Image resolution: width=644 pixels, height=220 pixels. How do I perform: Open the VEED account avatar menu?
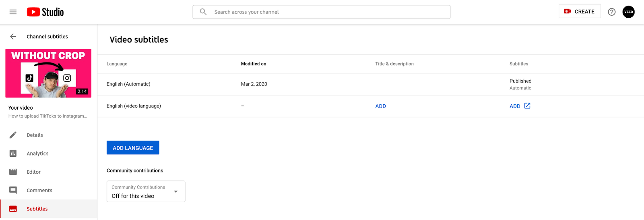coord(629,12)
